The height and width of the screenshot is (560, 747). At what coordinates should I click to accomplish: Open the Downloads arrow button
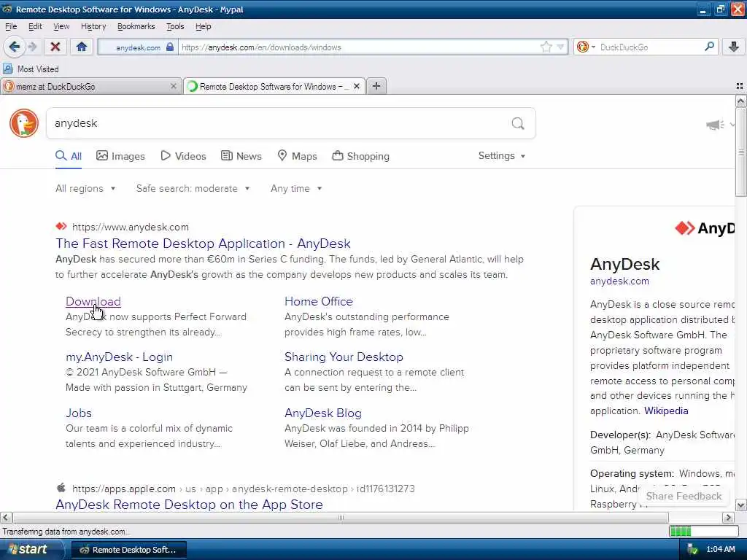coord(734,47)
